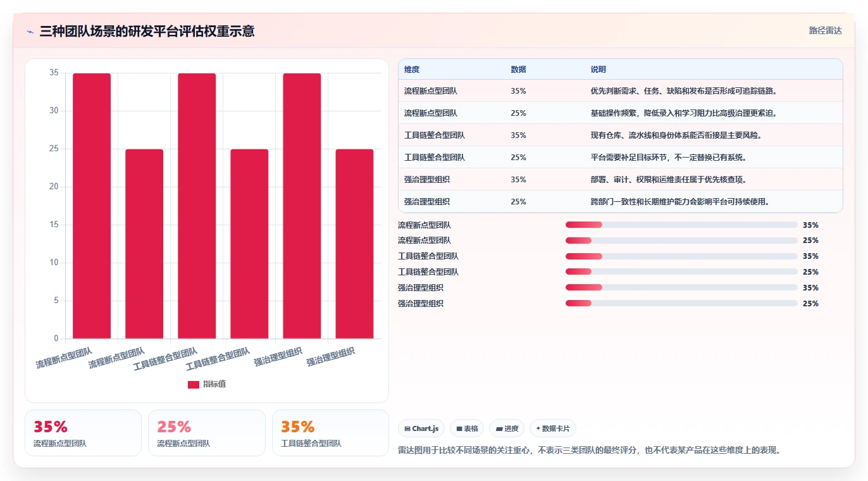Click 强治理型组织 in the 部署、审计 table row
868x481 pixels.
427,180
